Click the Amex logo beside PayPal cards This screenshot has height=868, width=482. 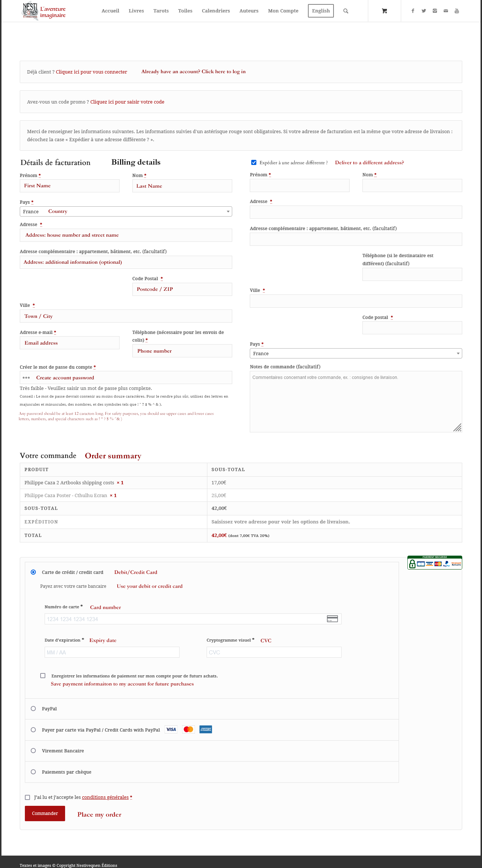click(206, 729)
